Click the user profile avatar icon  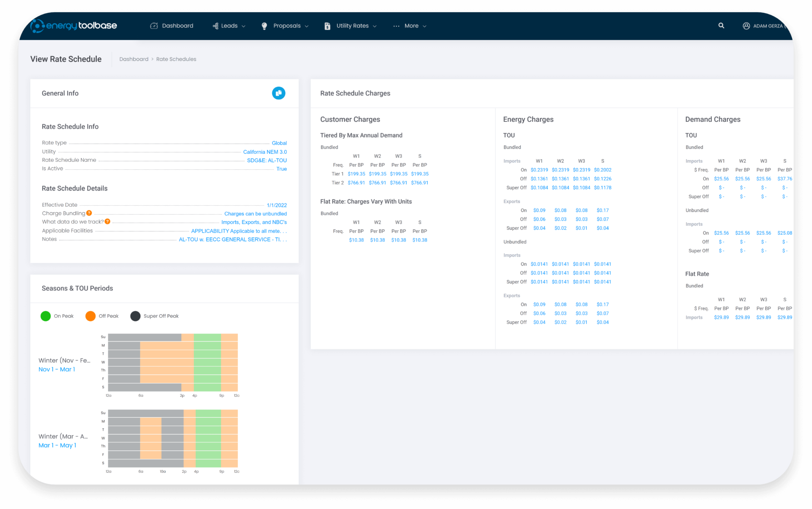tap(746, 26)
